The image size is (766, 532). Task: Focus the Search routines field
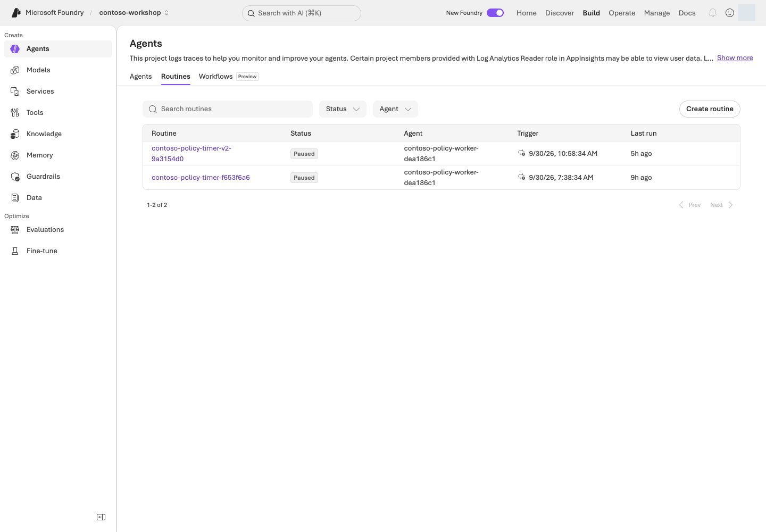click(x=228, y=109)
